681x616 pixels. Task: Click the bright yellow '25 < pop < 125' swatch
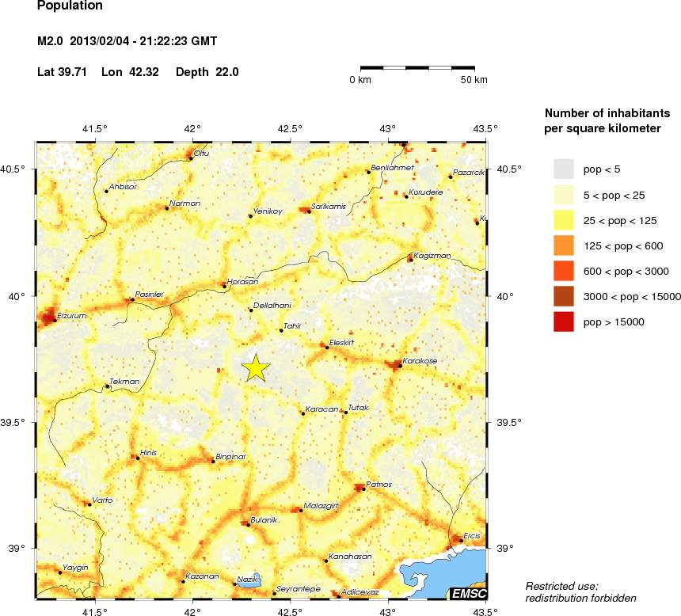pyautogui.click(x=563, y=219)
